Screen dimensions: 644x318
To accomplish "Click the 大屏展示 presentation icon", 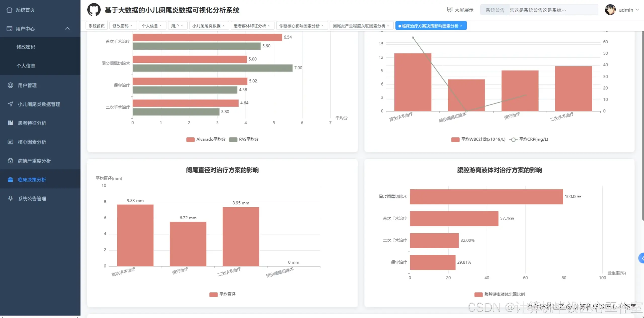I will coord(449,10).
